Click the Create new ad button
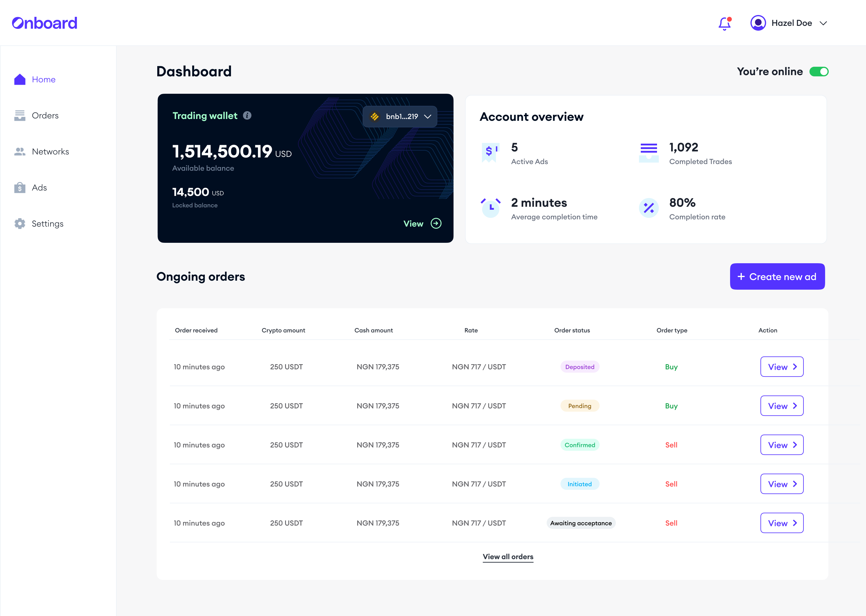The height and width of the screenshot is (616, 866). coord(777,276)
